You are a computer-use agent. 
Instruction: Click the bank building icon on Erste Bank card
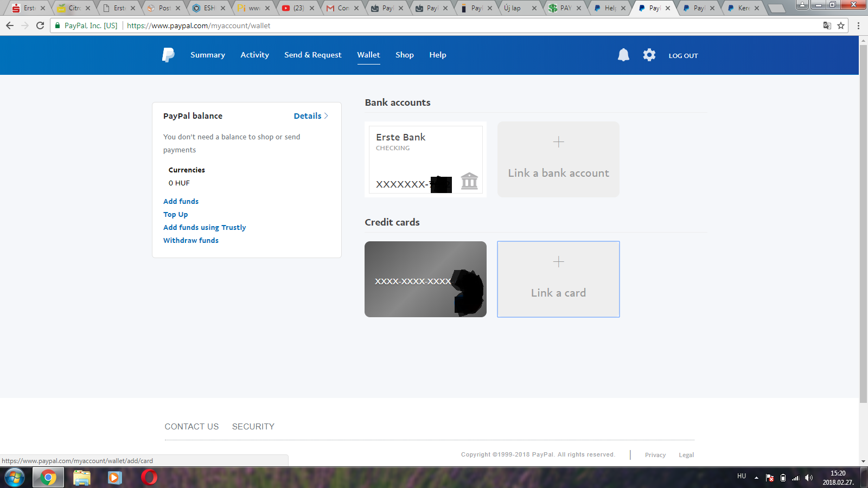pos(469,181)
